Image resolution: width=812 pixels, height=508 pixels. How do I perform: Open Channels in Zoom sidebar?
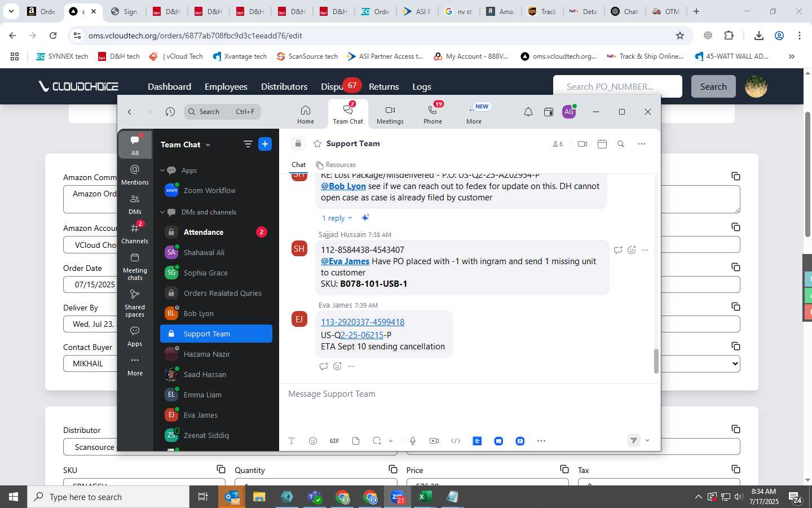(135, 234)
